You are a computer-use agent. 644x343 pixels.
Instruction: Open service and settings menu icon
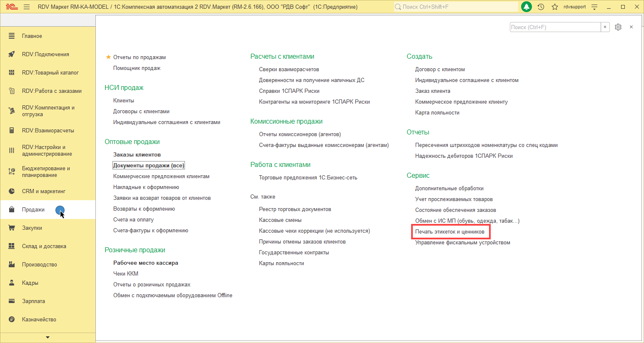point(594,7)
